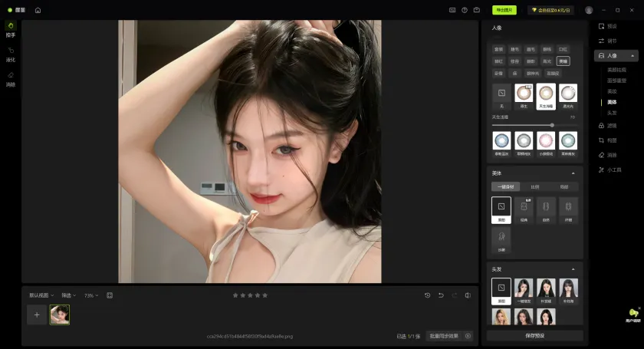Image resolution: width=644 pixels, height=349 pixels.
Task: Adjust the 天生浅瞳 intensity slider
Action: 535,125
